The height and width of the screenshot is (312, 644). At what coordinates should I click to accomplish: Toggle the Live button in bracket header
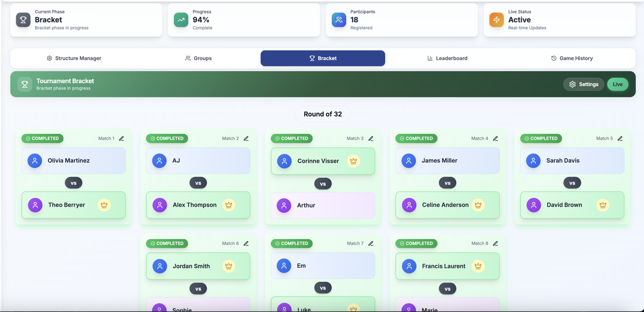point(617,84)
